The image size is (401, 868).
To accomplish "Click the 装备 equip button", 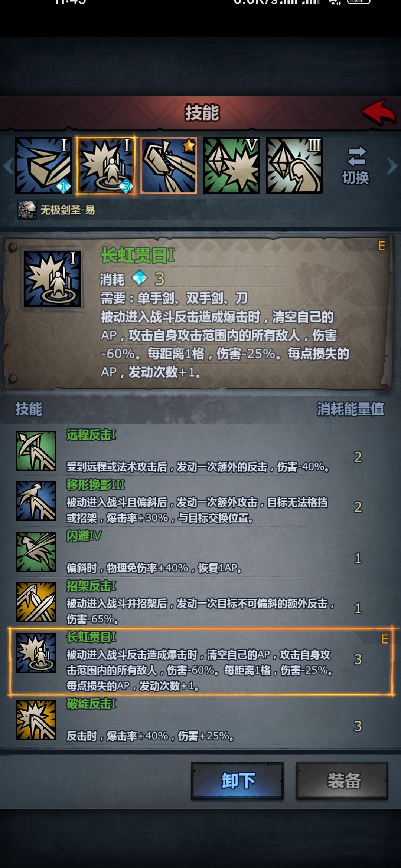I will coord(342,781).
